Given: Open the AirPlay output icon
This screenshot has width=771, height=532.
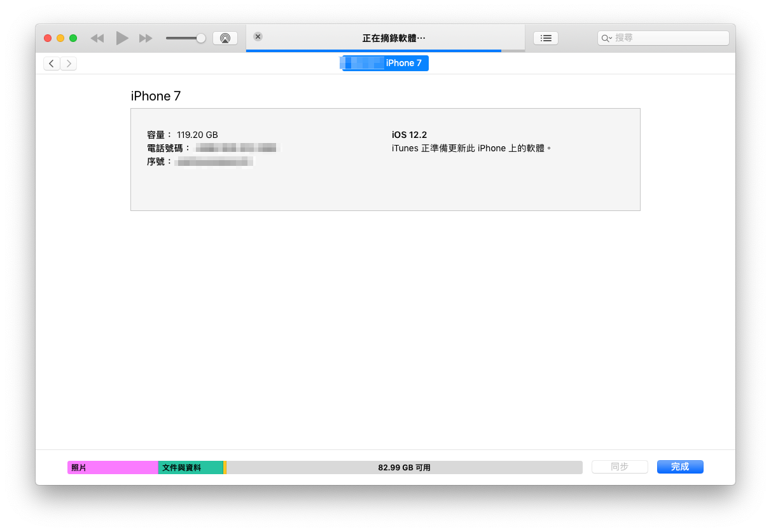Looking at the screenshot, I should [225, 38].
